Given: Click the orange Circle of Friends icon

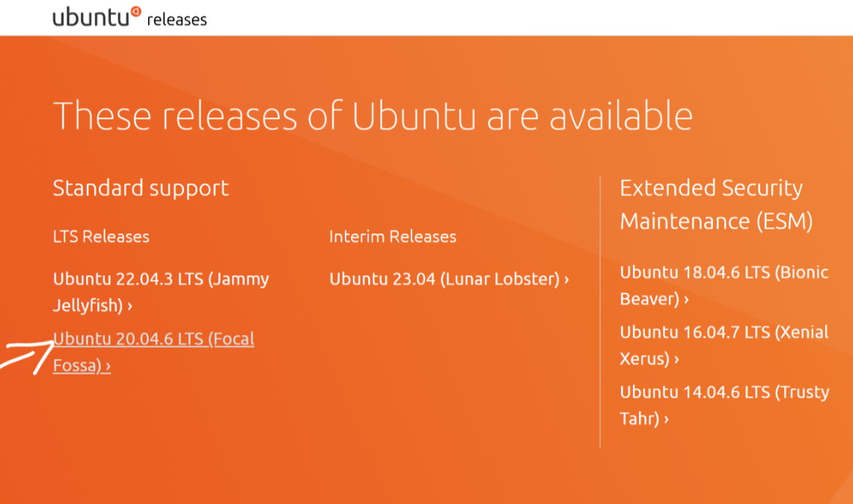Looking at the screenshot, I should [x=135, y=11].
